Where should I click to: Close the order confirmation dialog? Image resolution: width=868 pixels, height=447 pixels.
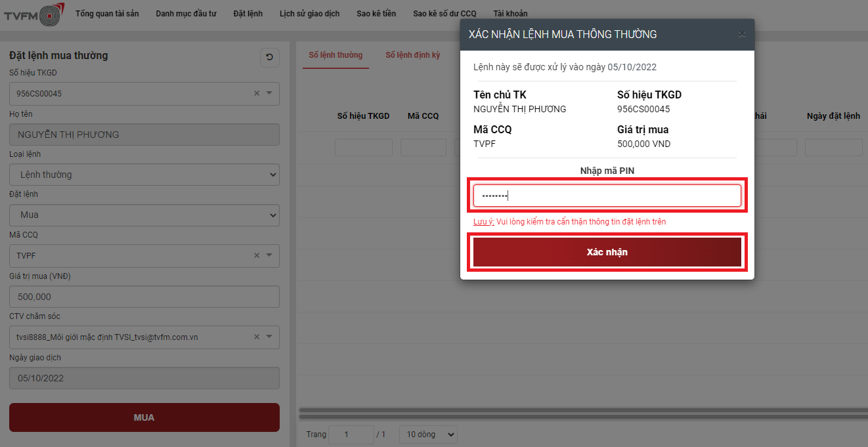tap(742, 35)
